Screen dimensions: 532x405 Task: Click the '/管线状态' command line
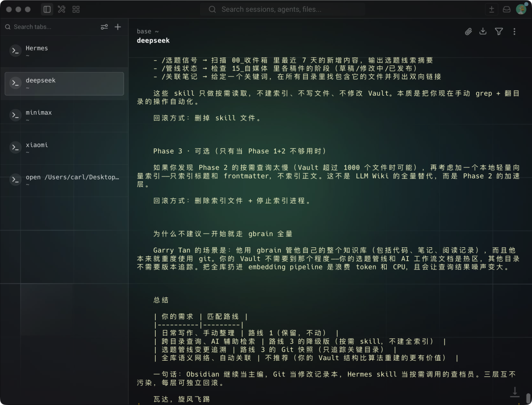pos(285,68)
